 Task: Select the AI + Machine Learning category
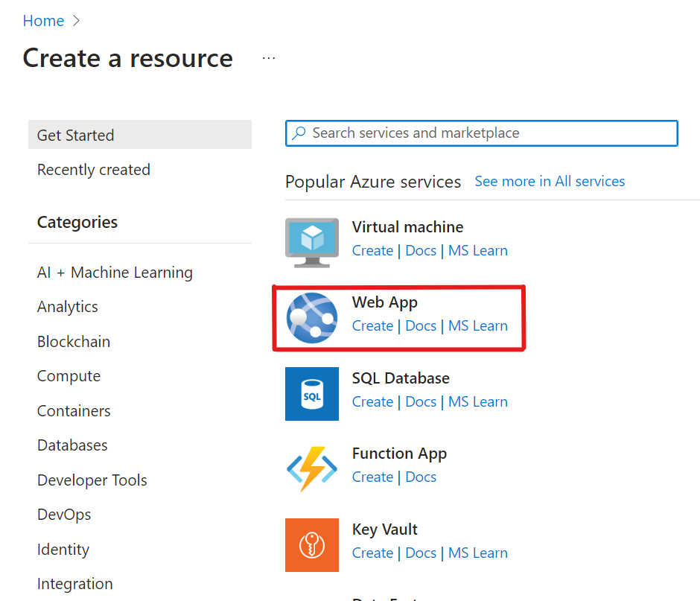(115, 273)
